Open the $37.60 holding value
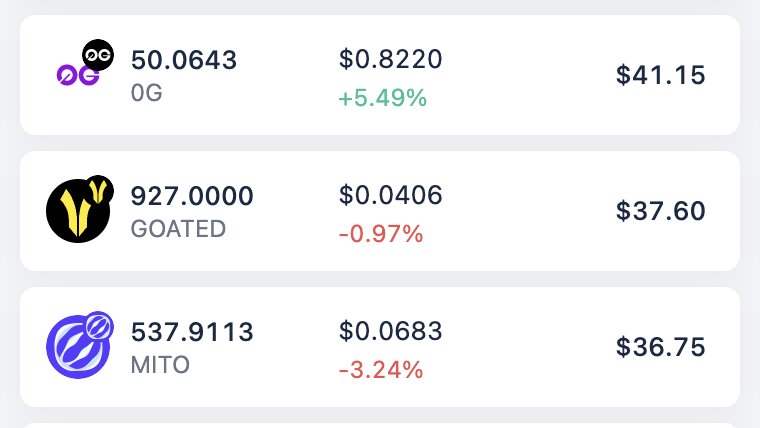 pos(660,211)
